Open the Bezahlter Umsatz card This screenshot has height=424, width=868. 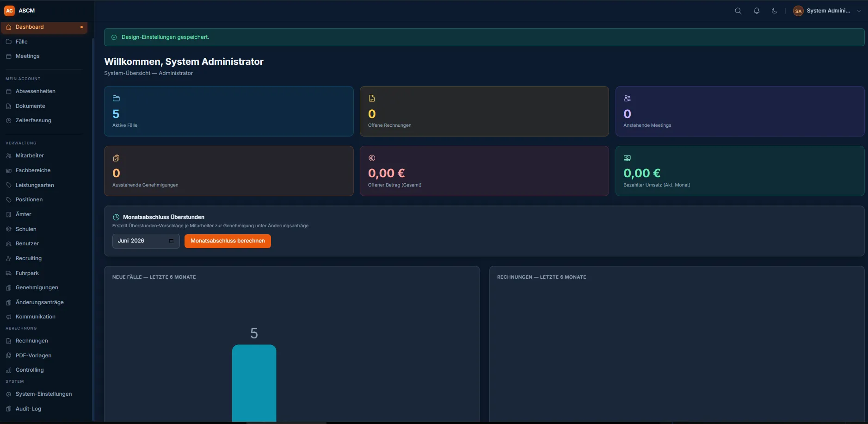(740, 171)
